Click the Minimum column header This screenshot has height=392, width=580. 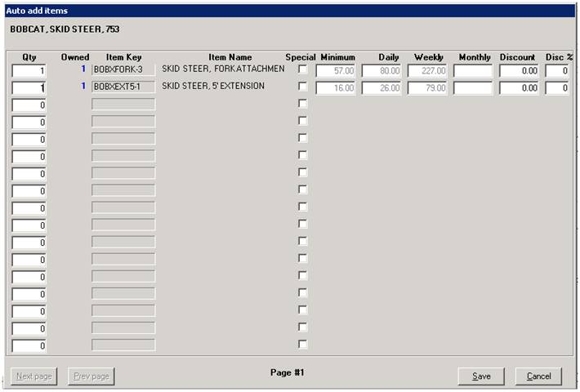(x=337, y=57)
